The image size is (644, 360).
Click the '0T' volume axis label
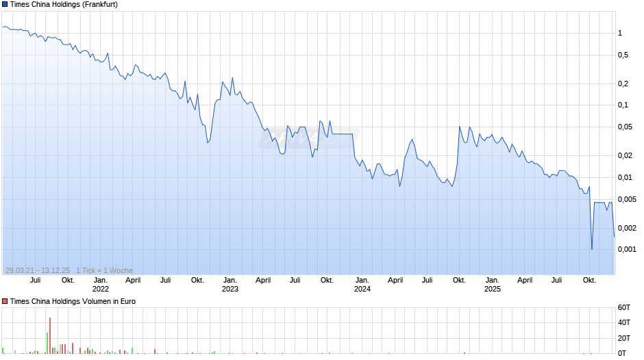click(622, 353)
